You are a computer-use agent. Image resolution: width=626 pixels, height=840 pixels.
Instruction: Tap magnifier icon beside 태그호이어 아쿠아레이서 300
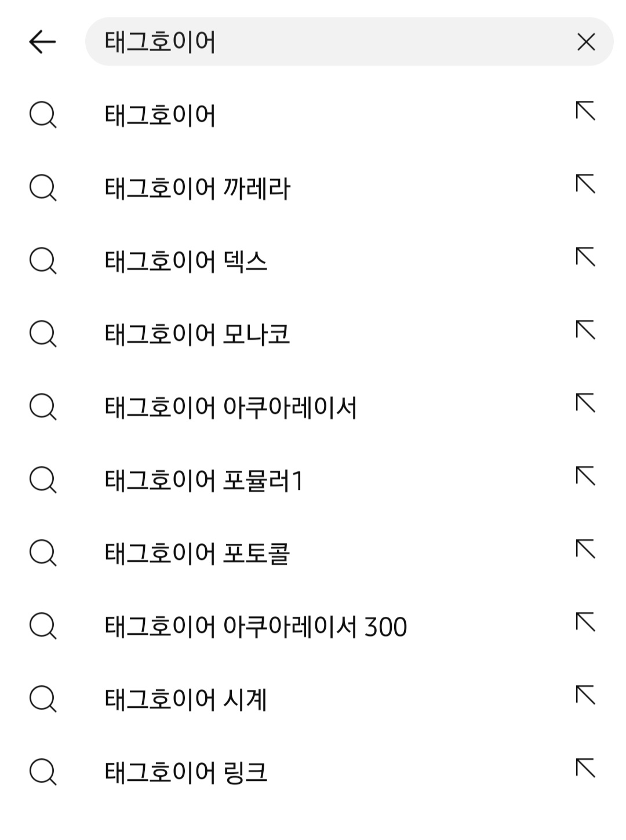[43, 626]
